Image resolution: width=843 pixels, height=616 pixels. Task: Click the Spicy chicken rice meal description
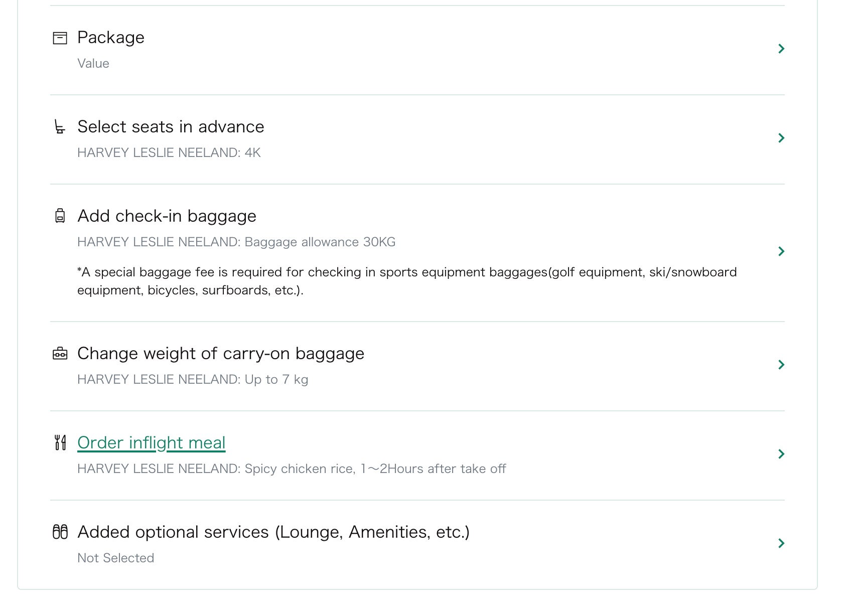click(x=291, y=469)
